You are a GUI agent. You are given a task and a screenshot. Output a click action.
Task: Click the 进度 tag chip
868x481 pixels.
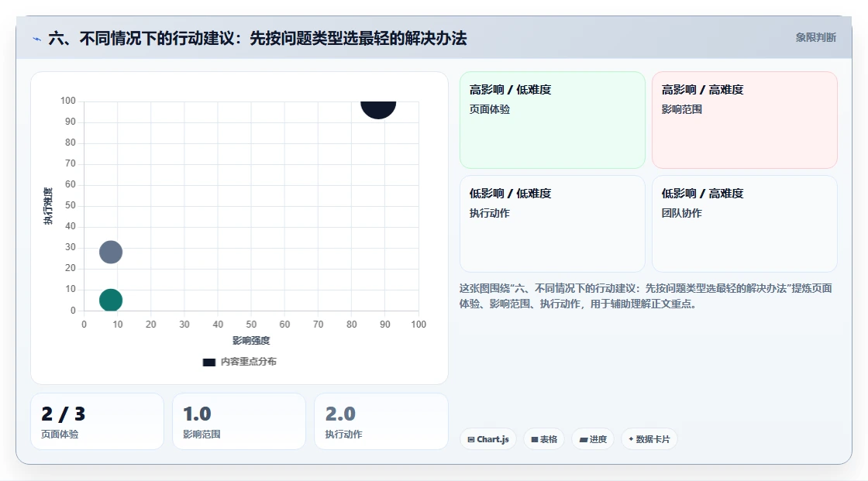click(593, 439)
